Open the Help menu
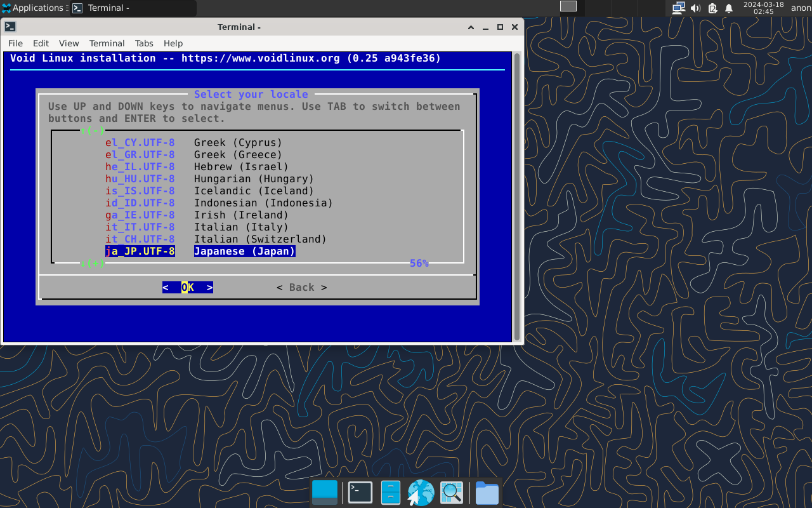Image resolution: width=812 pixels, height=508 pixels. pyautogui.click(x=173, y=43)
